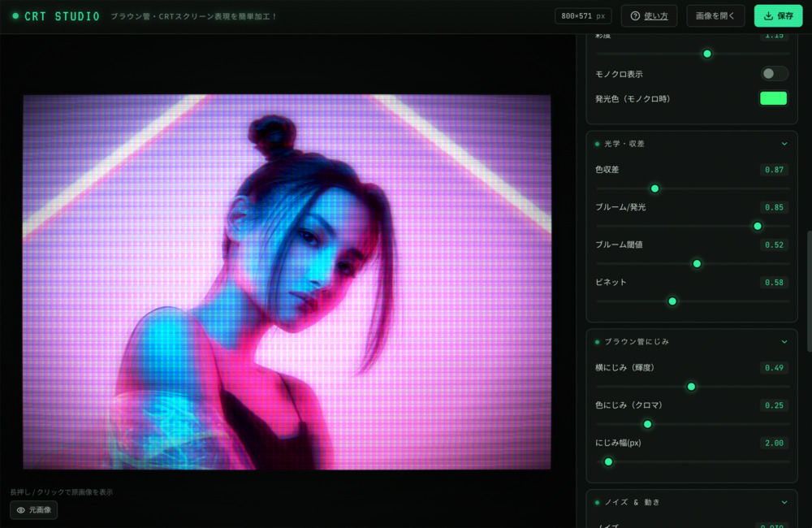This screenshot has width=812, height=528.
Task: Click the 色収差 value 0.87
Action: [x=774, y=170]
